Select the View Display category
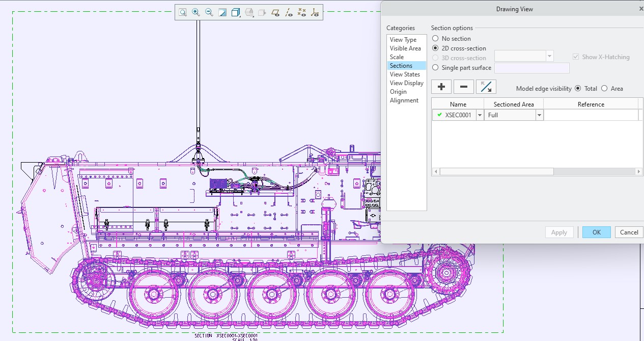 click(406, 83)
